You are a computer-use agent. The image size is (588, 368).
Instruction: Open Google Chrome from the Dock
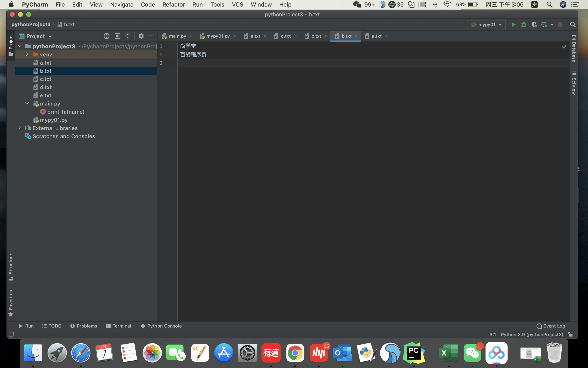pyautogui.click(x=295, y=352)
